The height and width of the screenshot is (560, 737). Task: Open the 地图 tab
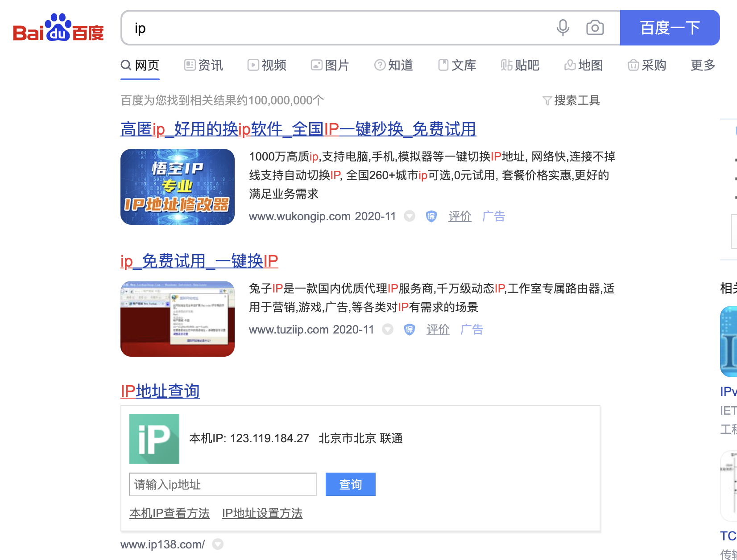point(584,65)
